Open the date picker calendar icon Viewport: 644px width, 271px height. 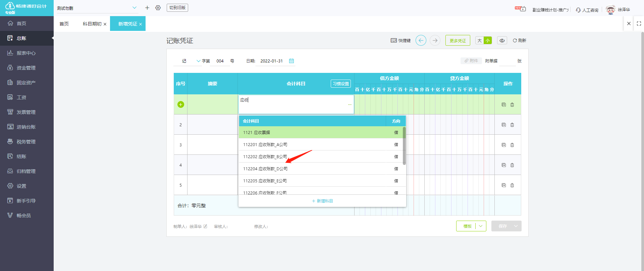coord(291,61)
